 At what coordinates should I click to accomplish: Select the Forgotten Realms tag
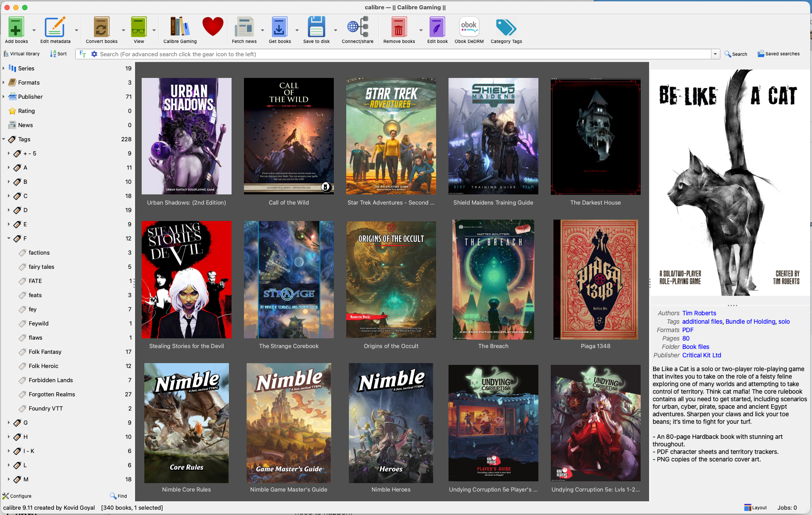click(52, 394)
